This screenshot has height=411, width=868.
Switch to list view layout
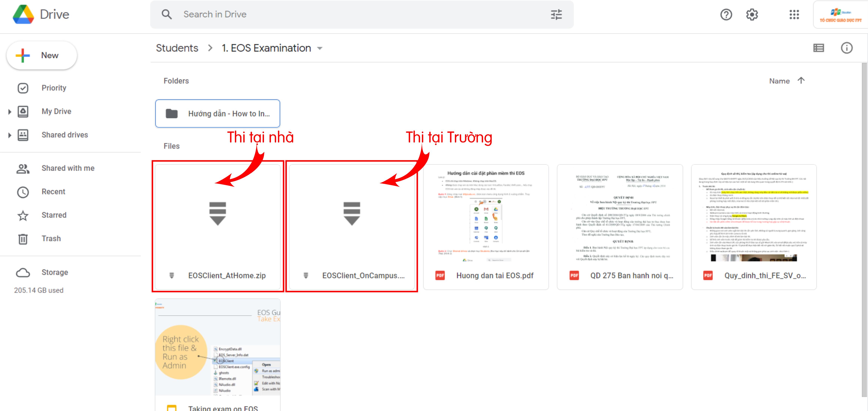pyautogui.click(x=819, y=48)
